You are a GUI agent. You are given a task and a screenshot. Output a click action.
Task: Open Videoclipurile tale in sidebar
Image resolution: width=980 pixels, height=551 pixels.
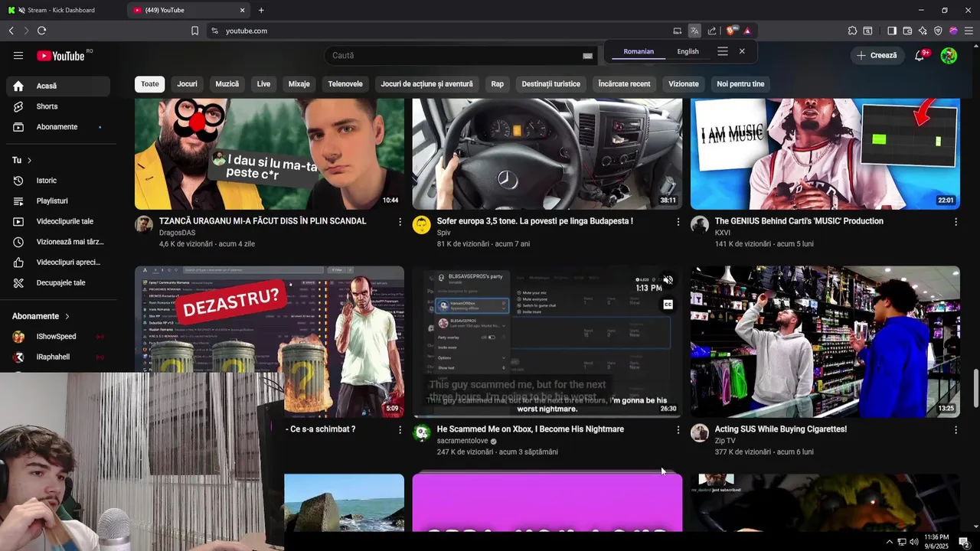(x=58, y=221)
